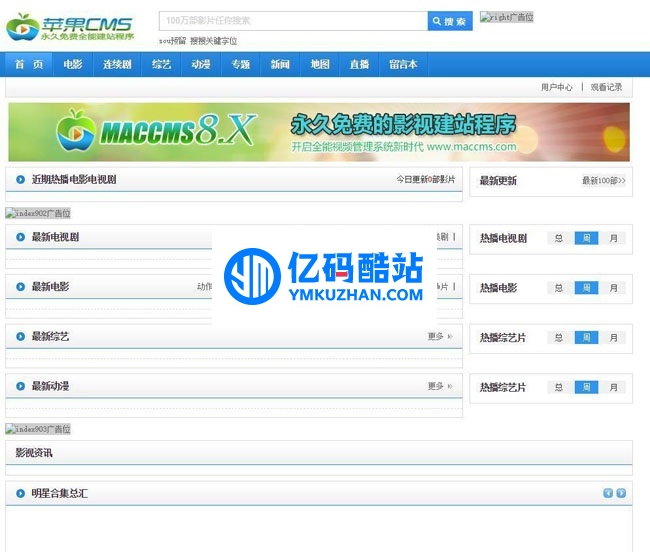Open the 动漫 navigation tab

coord(201,64)
